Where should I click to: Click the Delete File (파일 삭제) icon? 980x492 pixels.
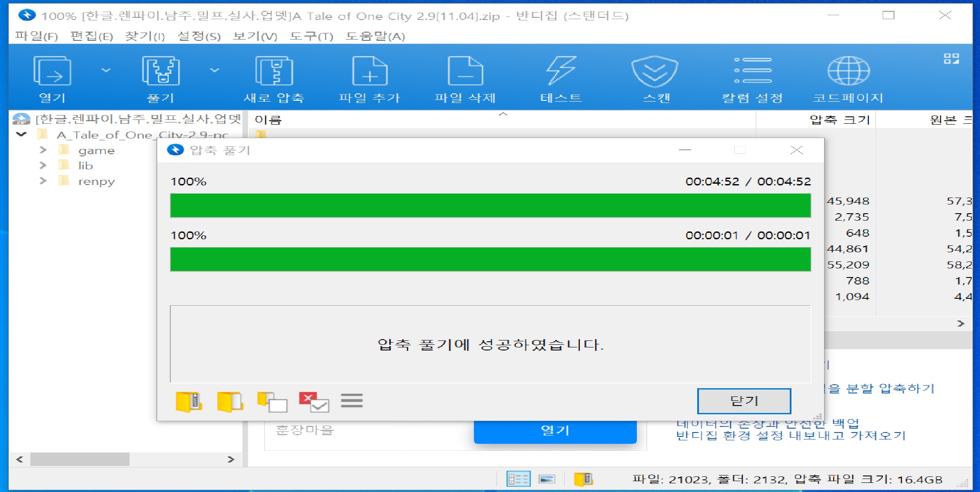click(x=465, y=72)
